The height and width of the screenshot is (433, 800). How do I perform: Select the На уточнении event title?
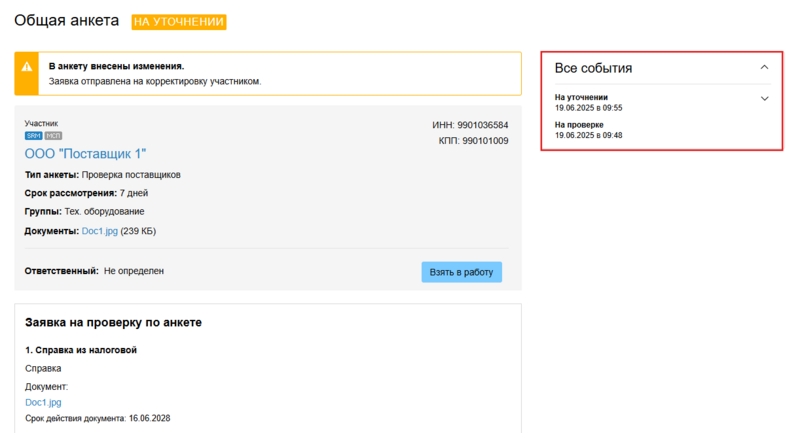pos(581,97)
